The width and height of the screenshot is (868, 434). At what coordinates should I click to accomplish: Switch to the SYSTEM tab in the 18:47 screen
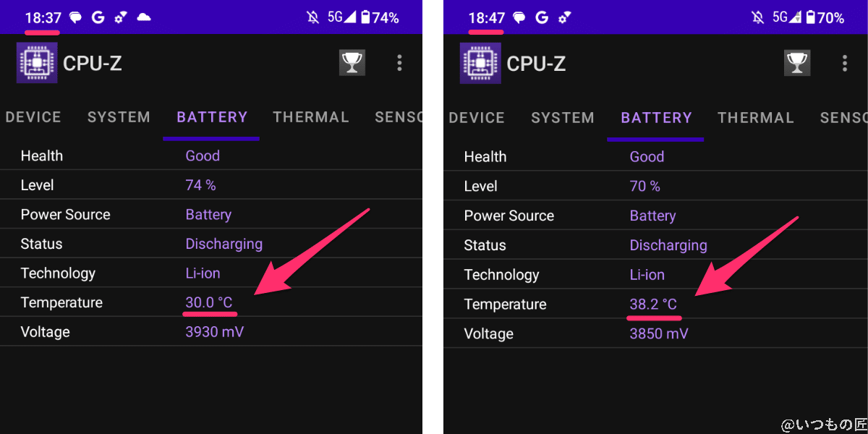(563, 118)
